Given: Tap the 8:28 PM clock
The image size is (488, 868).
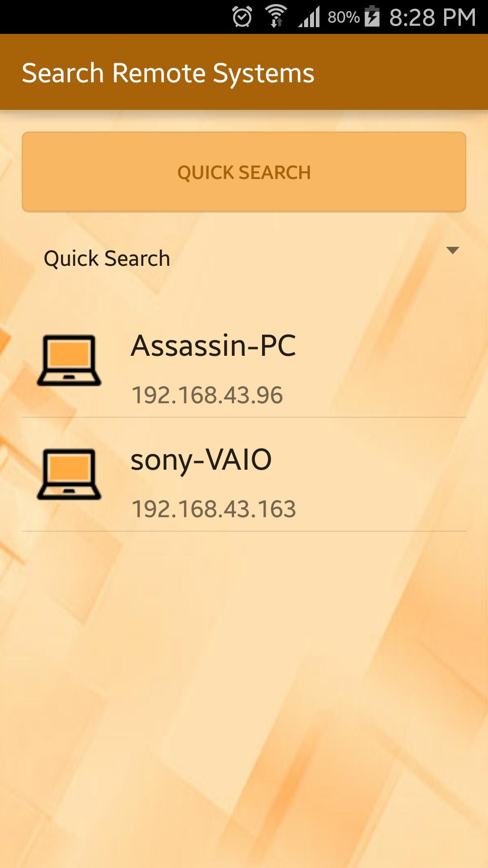Looking at the screenshot, I should 432,18.
